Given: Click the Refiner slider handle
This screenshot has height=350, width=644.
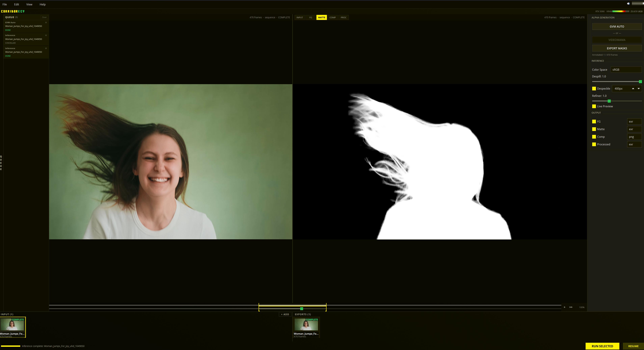Looking at the screenshot, I should (x=609, y=101).
